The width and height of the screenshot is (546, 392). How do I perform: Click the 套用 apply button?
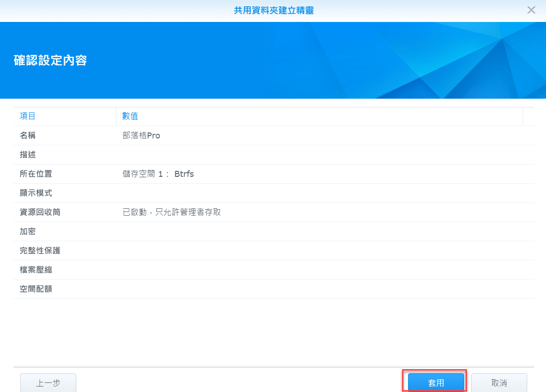(435, 382)
